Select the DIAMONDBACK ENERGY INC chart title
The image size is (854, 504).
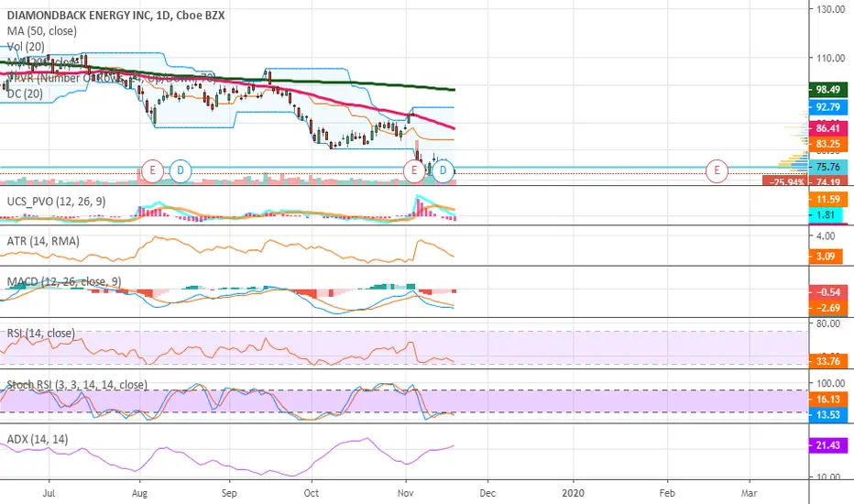click(115, 16)
